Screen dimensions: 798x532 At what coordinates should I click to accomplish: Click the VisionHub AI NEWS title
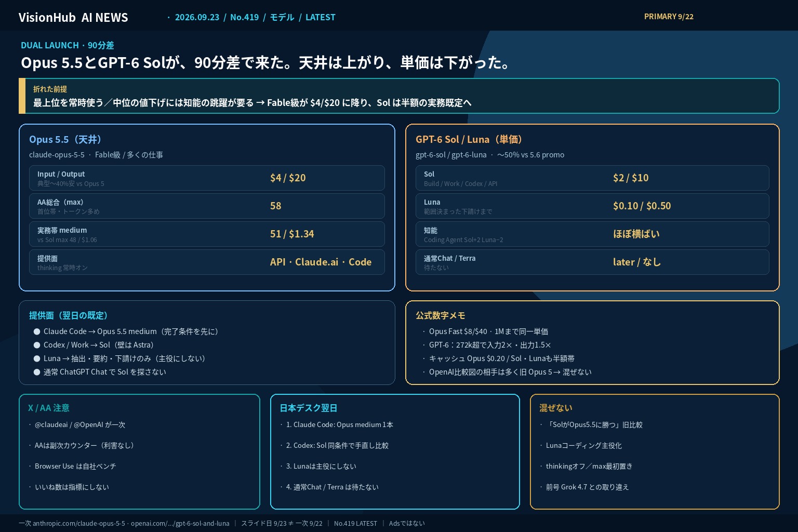coord(73,18)
